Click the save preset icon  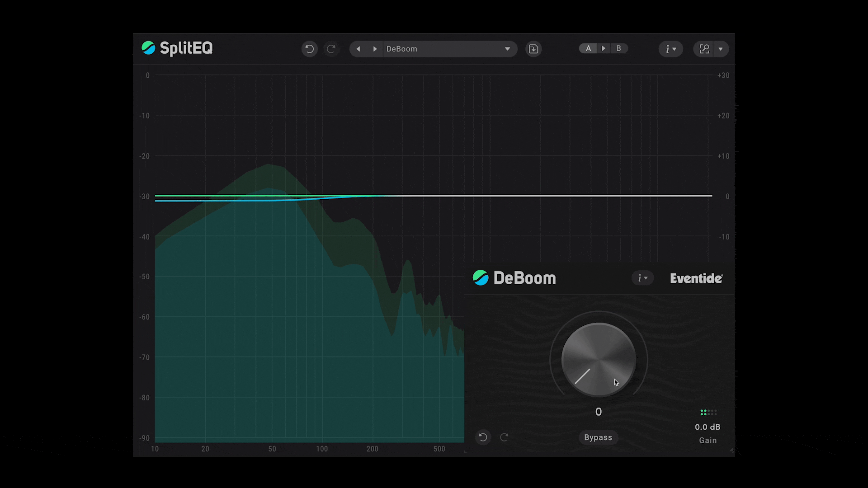tap(533, 49)
